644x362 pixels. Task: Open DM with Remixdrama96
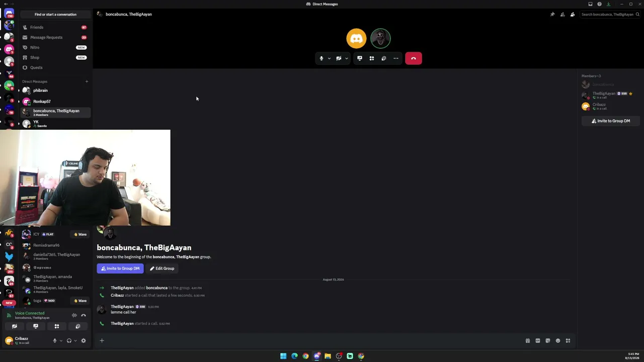tap(55, 245)
